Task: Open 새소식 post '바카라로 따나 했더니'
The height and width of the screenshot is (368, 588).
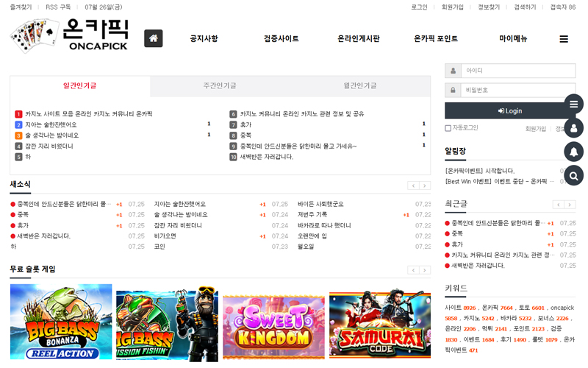Action: [324, 225]
